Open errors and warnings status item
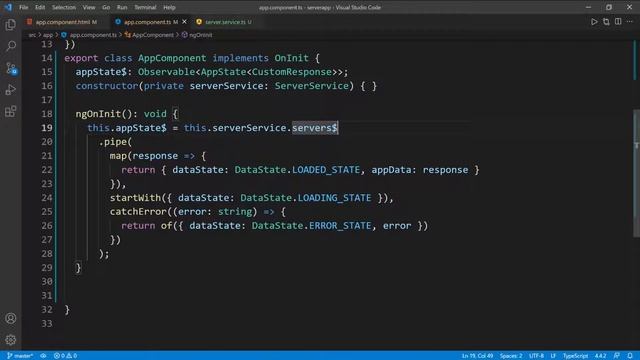Screen dimensions: 640x360 pos(65,356)
